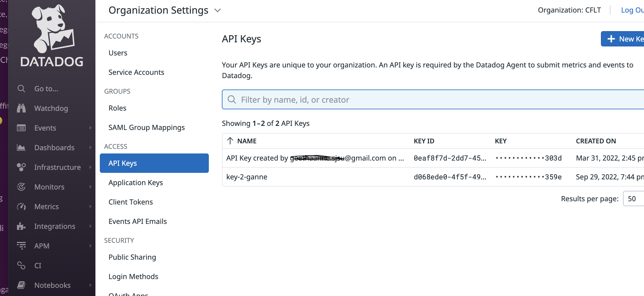
Task: Sort by NAME column header
Action: pyautogui.click(x=247, y=141)
